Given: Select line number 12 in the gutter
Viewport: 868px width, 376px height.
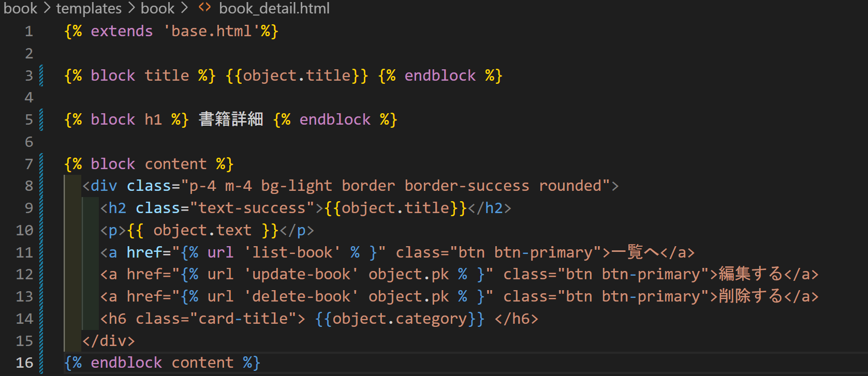Looking at the screenshot, I should [x=24, y=275].
